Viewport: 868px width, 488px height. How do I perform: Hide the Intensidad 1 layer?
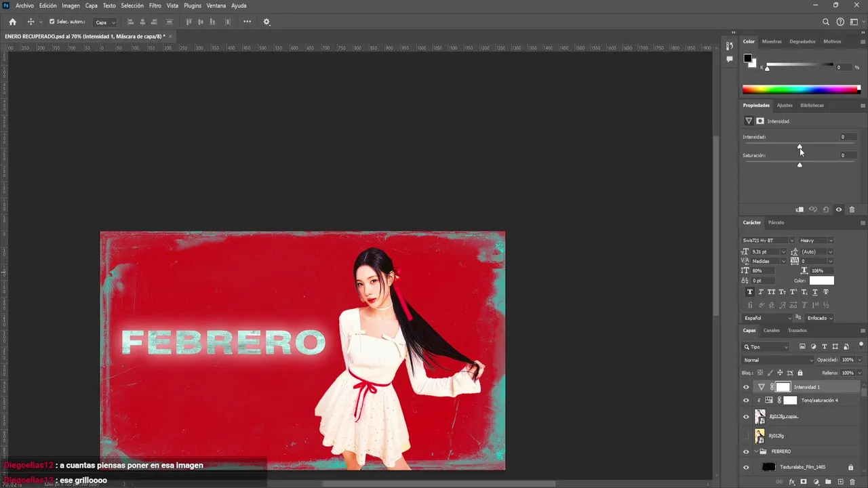click(746, 387)
